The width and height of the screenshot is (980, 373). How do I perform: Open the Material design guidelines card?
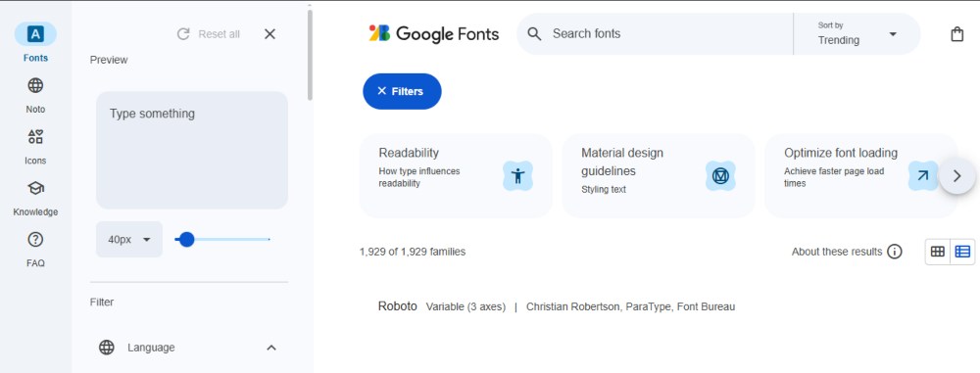point(659,176)
